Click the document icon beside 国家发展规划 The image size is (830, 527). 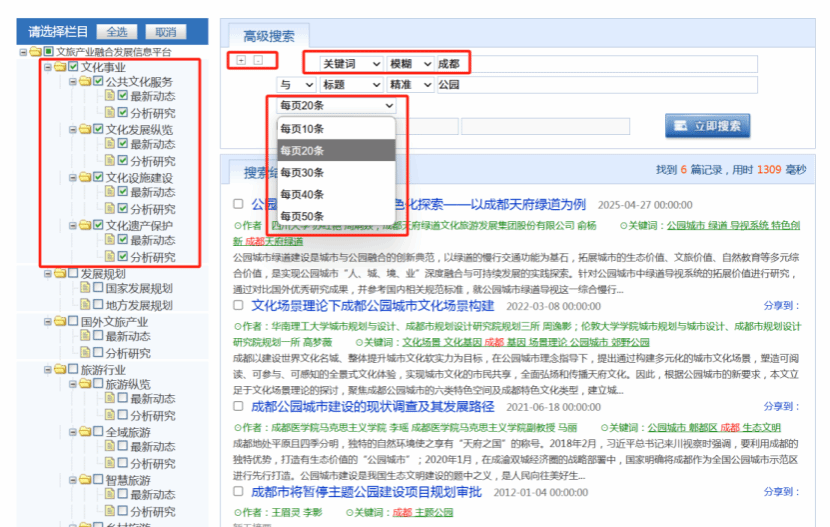click(x=85, y=289)
